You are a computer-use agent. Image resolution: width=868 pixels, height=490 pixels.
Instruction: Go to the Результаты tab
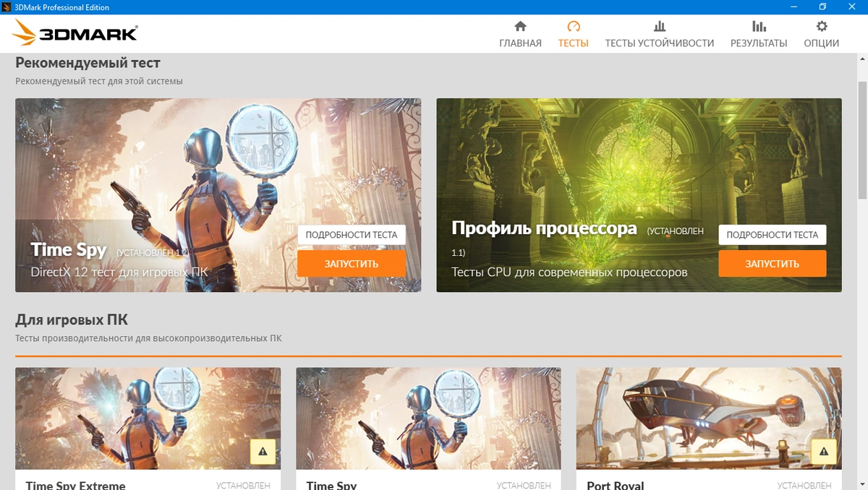(x=759, y=35)
